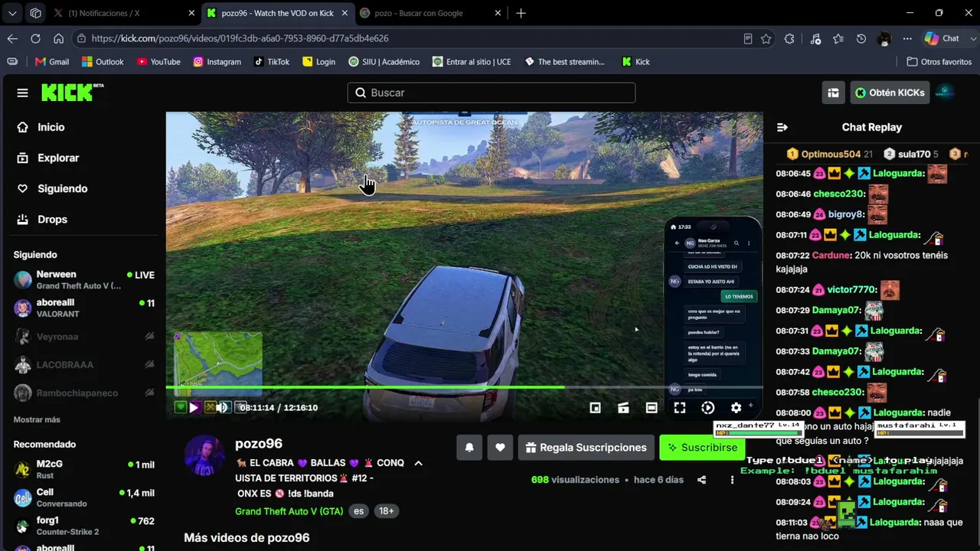This screenshot has height=551, width=980.
Task: Open the browser favorites list
Action: 838,38
